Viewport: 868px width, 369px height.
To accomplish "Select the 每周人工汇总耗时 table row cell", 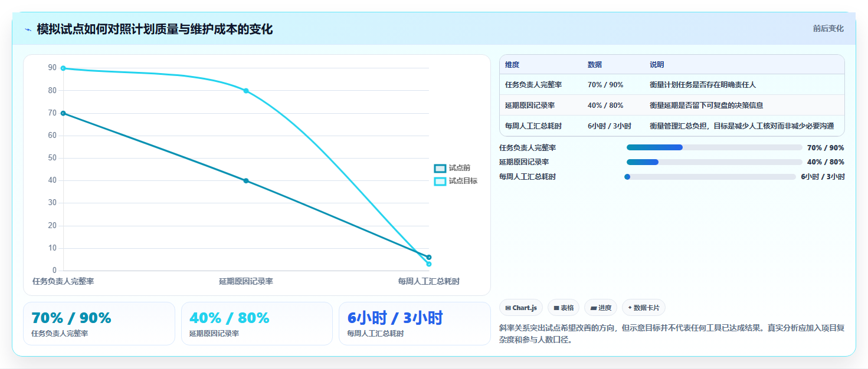I will point(533,126).
